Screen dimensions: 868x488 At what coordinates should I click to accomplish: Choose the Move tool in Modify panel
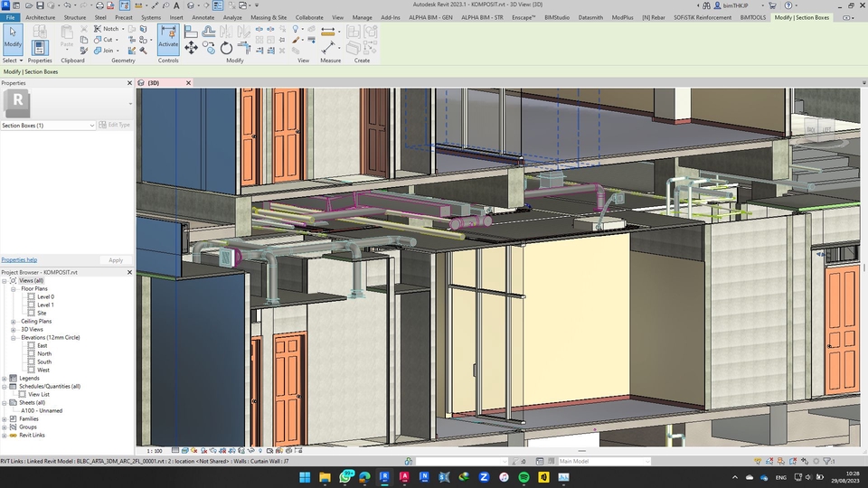pyautogui.click(x=191, y=48)
